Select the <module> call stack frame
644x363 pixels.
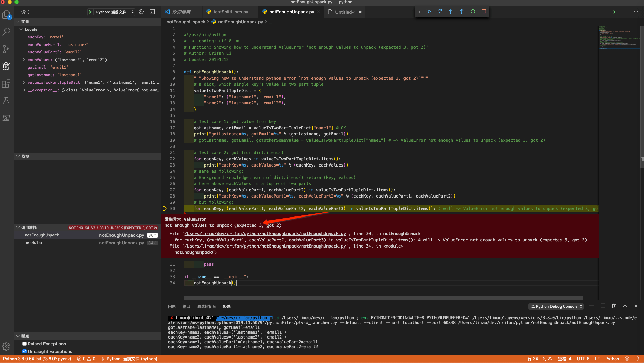pyautogui.click(x=88, y=243)
